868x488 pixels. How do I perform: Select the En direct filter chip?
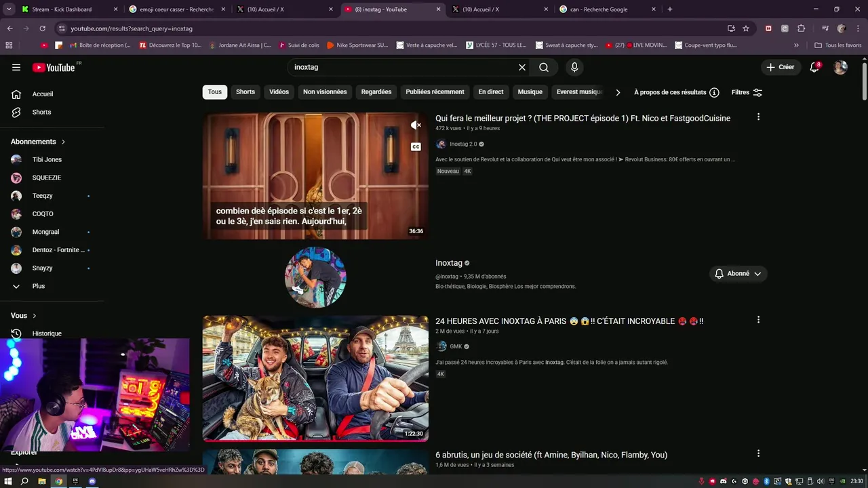[x=491, y=92]
